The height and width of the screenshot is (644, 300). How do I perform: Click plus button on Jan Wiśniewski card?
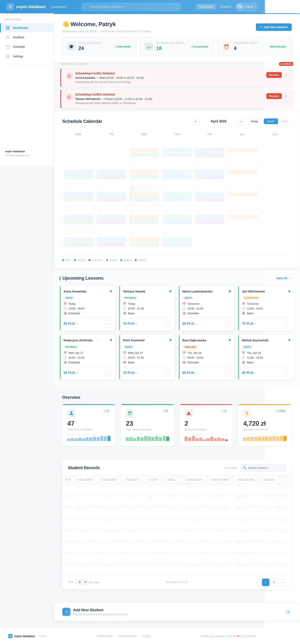287,324
